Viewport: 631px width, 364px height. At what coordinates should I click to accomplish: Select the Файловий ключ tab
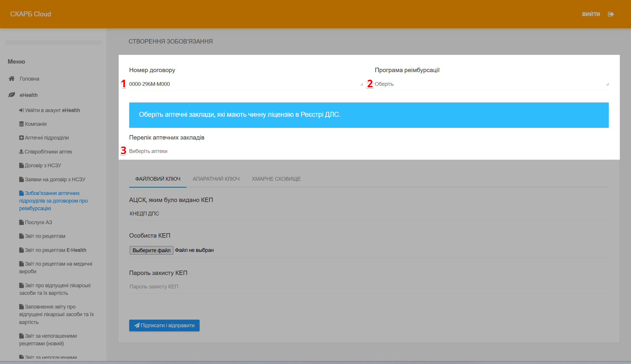click(158, 179)
